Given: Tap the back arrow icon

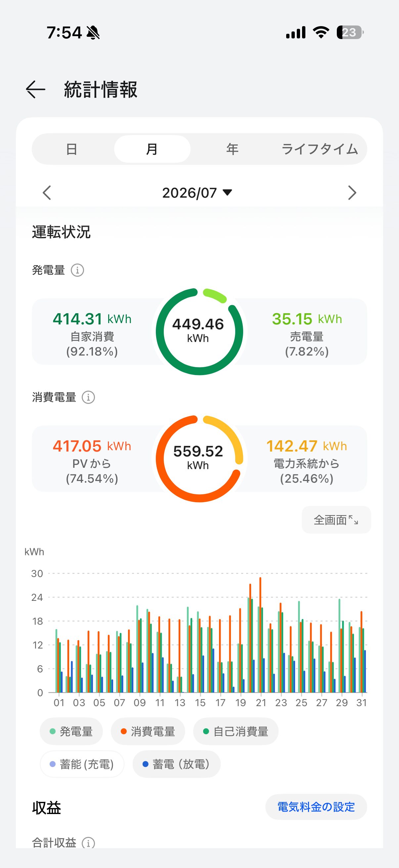Looking at the screenshot, I should coord(35,90).
